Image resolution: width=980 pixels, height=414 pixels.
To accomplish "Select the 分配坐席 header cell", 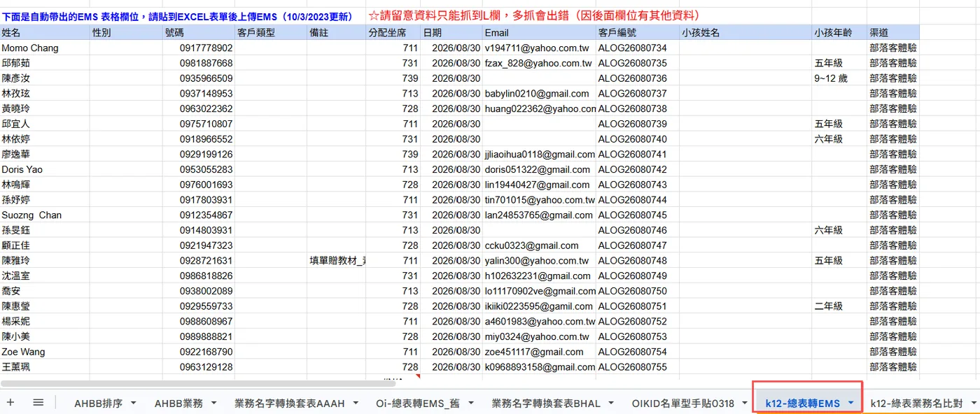I will 393,33.
